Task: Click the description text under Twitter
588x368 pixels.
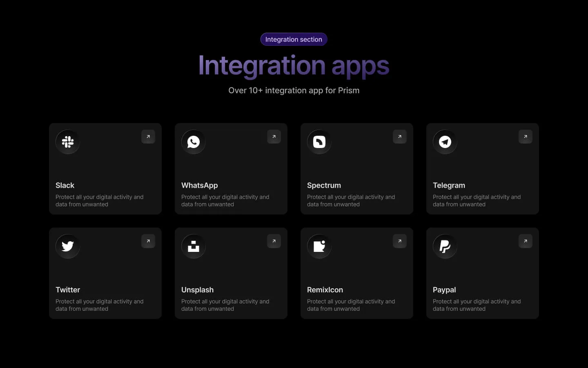Action: pos(100,305)
